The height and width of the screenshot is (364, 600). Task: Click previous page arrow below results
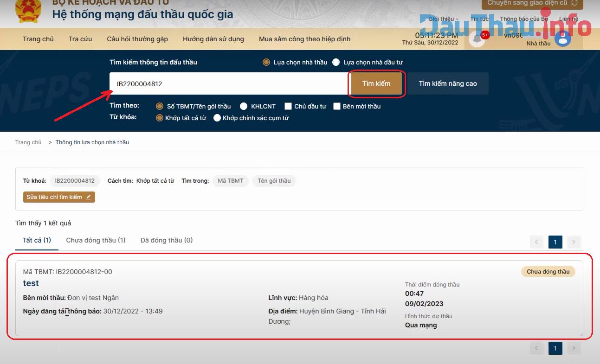536,348
